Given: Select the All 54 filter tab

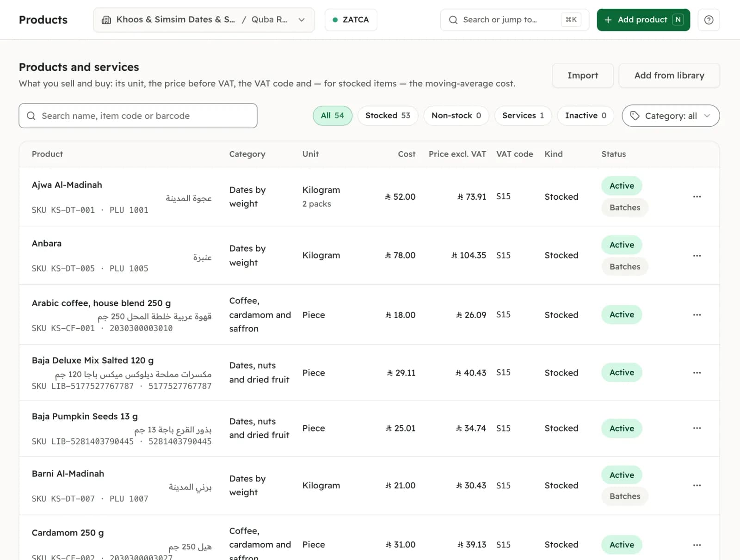Looking at the screenshot, I should tap(333, 116).
